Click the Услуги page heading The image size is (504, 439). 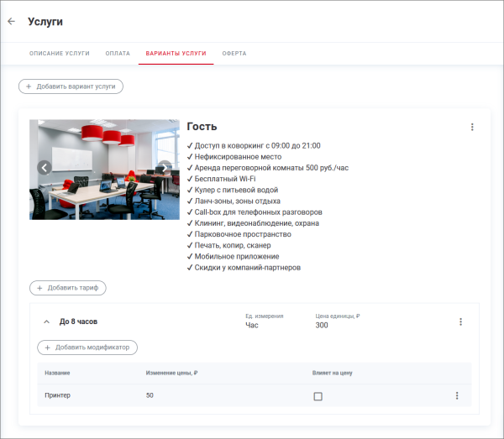45,22
